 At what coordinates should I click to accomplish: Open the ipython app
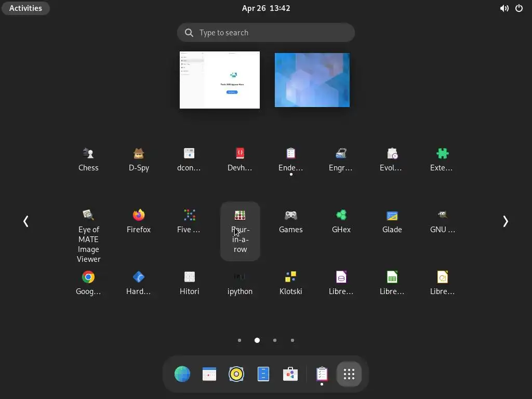[240, 283]
